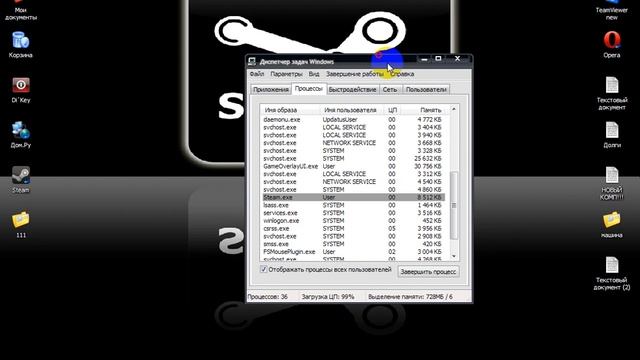Sort by ЦП column header
Image resolution: width=640 pixels, height=360 pixels.
click(x=392, y=110)
